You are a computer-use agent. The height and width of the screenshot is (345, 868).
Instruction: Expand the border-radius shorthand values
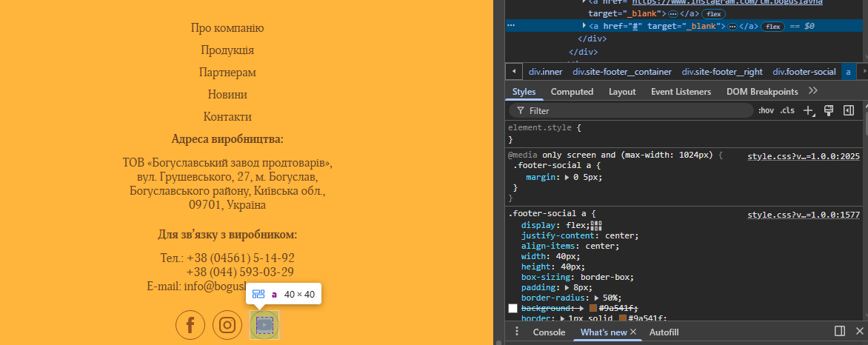coord(597,298)
